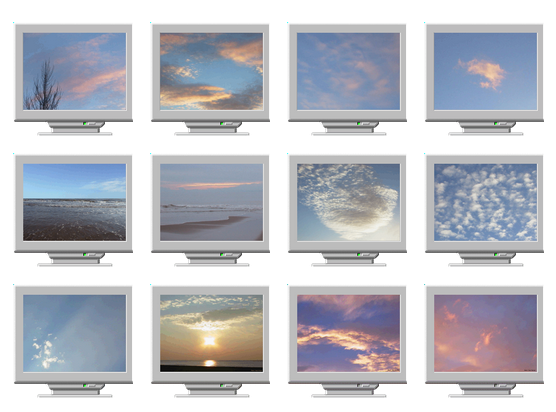Click the power light below the hazy blue sky monitor
This screenshot has width=556, height=412.
[85, 385]
